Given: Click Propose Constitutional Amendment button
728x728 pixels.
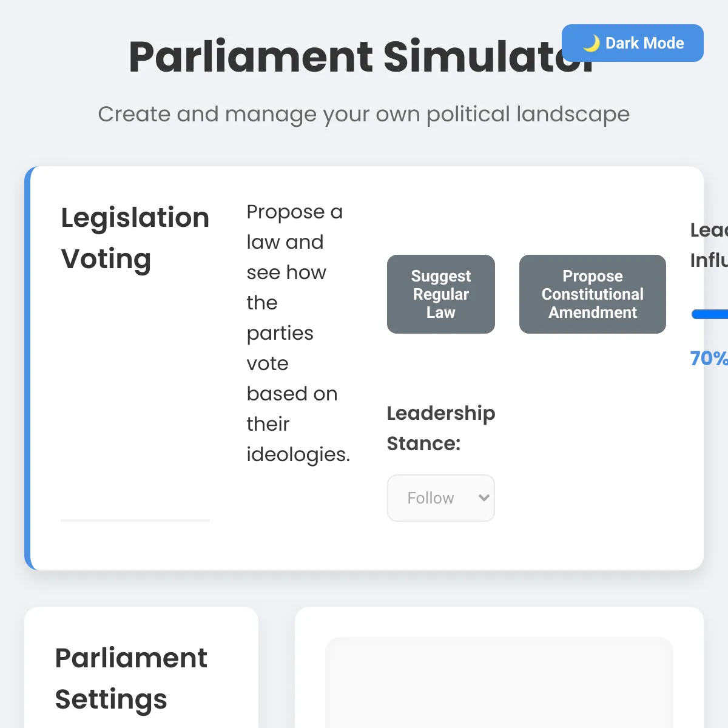Looking at the screenshot, I should pyautogui.click(x=593, y=294).
